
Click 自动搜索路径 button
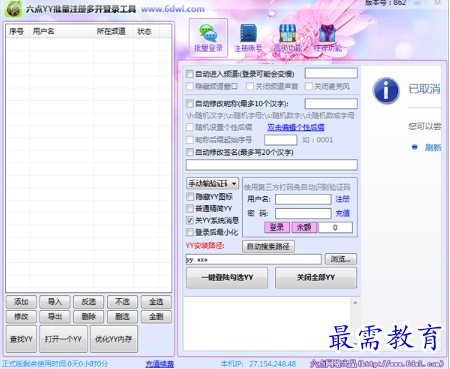[268, 247]
